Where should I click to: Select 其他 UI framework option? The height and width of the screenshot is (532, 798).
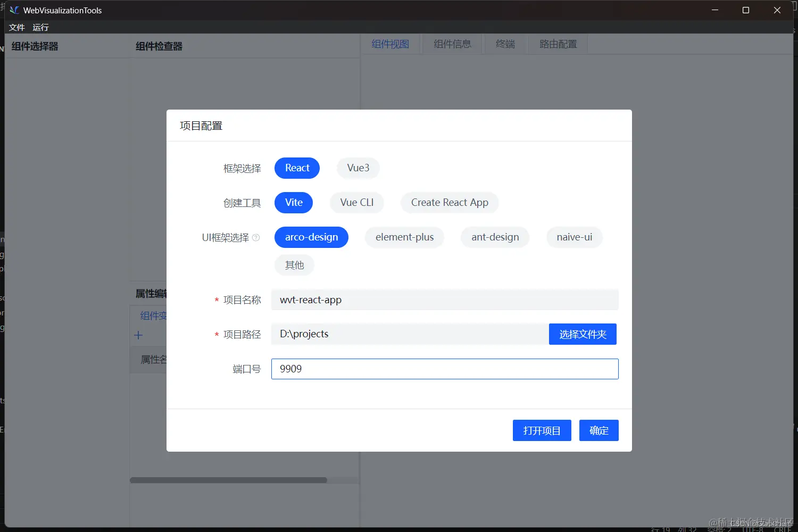pyautogui.click(x=294, y=265)
